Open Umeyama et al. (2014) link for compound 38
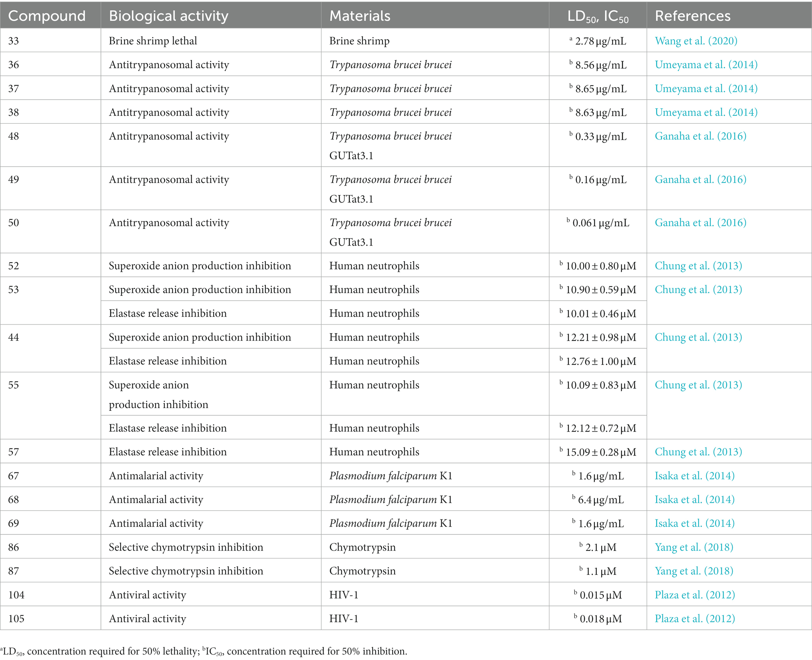 click(x=706, y=113)
